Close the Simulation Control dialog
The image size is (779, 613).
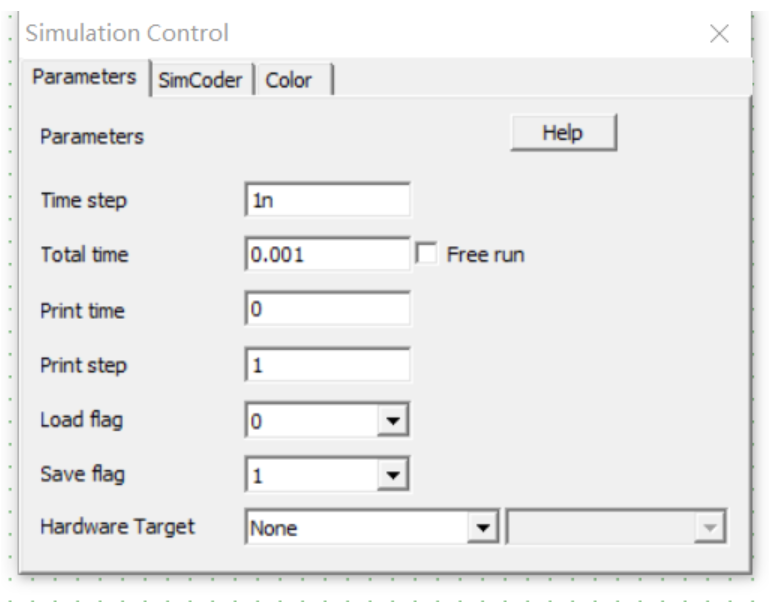coord(719,34)
